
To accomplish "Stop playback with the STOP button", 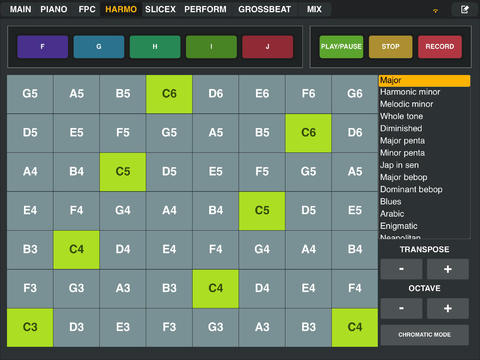I will coord(391,47).
